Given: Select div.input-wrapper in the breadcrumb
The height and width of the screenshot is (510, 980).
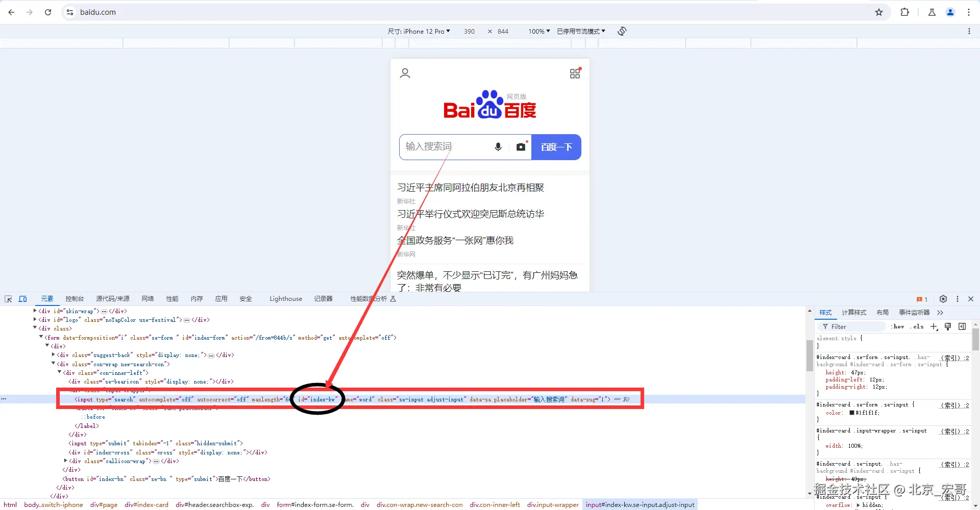Looking at the screenshot, I should [x=553, y=505].
